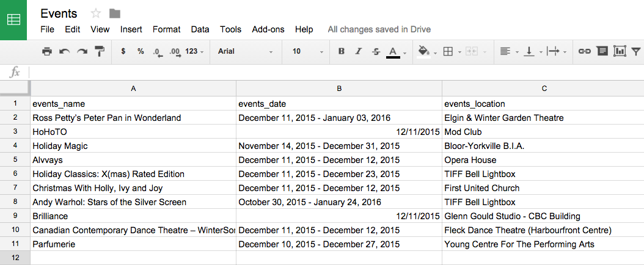The image size is (644, 265).
Task: Open the View menu
Action: pos(100,29)
